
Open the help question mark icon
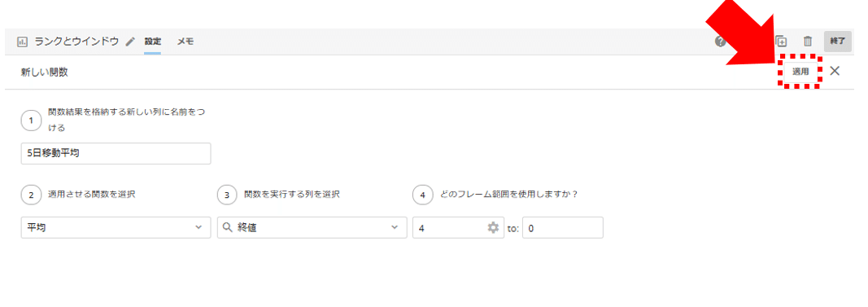click(720, 42)
